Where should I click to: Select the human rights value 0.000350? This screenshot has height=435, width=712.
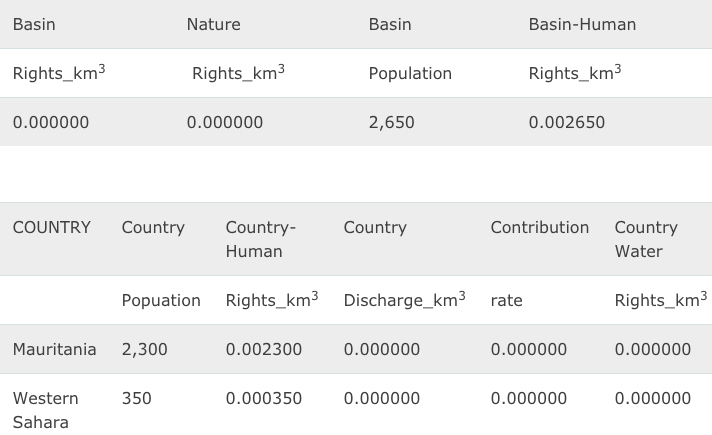click(263, 398)
